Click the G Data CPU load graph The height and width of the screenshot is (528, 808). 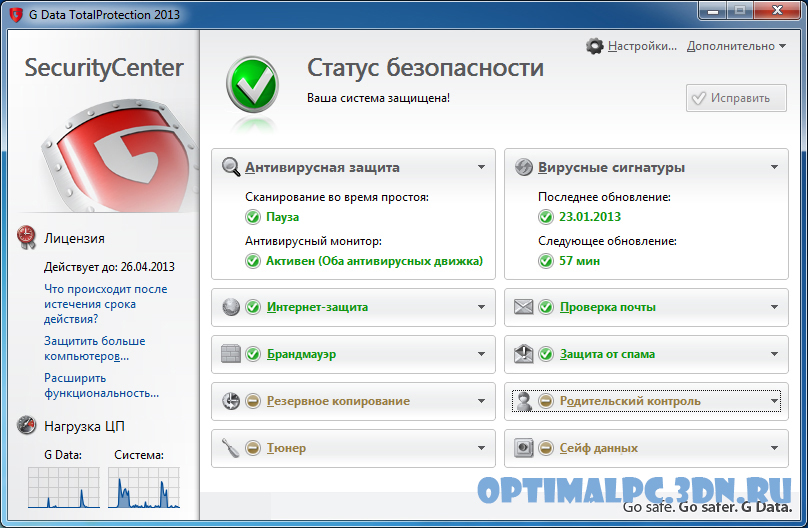64,488
